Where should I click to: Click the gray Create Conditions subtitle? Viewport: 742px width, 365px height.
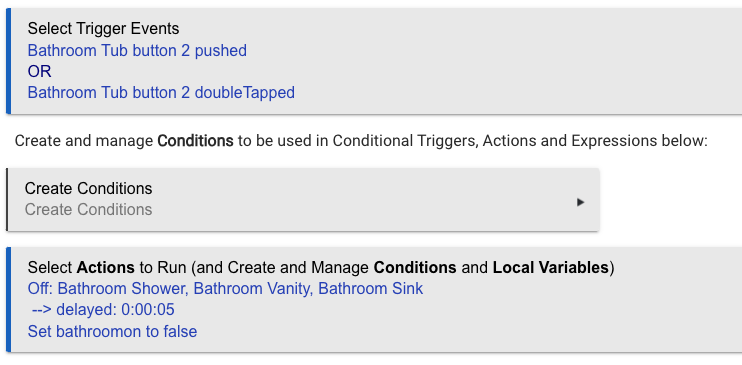tap(88, 209)
